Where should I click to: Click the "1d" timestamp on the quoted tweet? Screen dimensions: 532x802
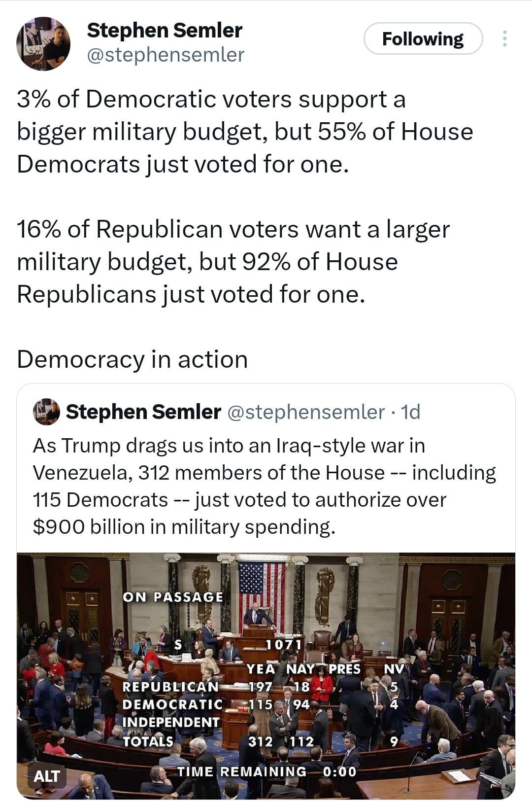[x=410, y=412]
